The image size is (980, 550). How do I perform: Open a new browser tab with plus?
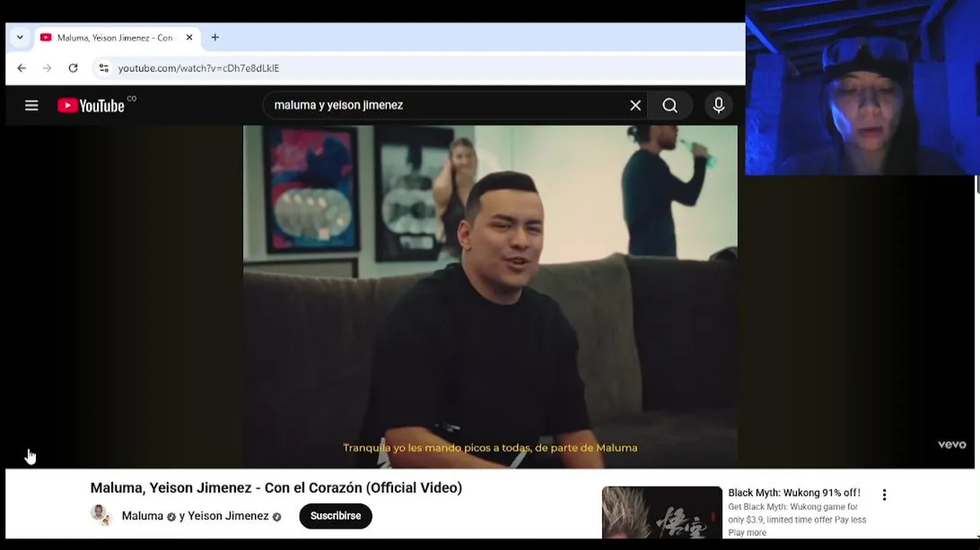[x=215, y=37]
